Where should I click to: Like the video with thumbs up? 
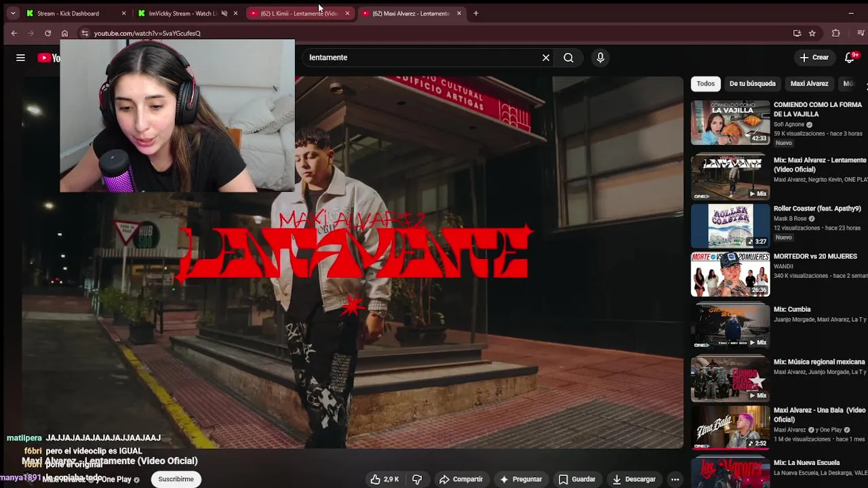[x=384, y=479]
